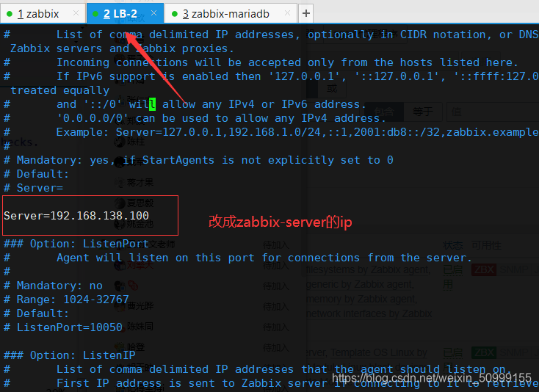
Task: Click the '# Default:' line above '# Server='
Action: point(37,174)
